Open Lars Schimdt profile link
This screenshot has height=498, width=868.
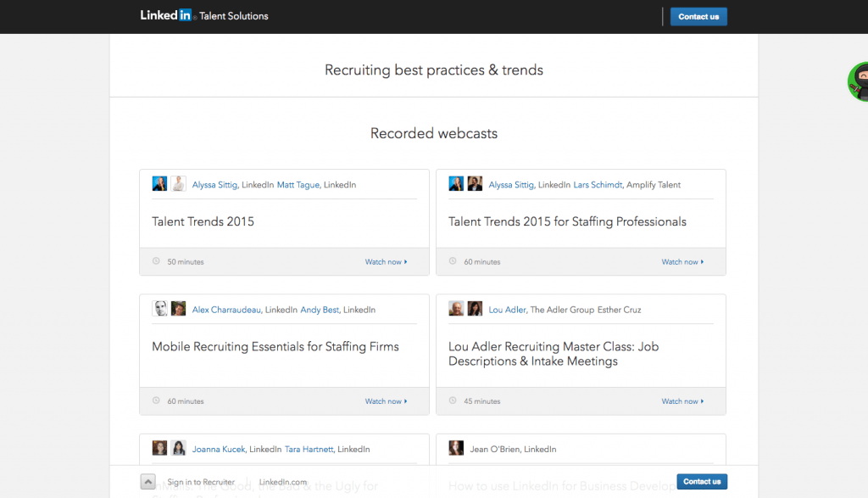pyautogui.click(x=598, y=185)
